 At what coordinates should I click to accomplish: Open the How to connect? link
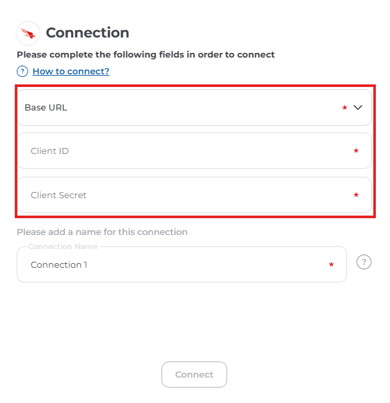(x=71, y=71)
